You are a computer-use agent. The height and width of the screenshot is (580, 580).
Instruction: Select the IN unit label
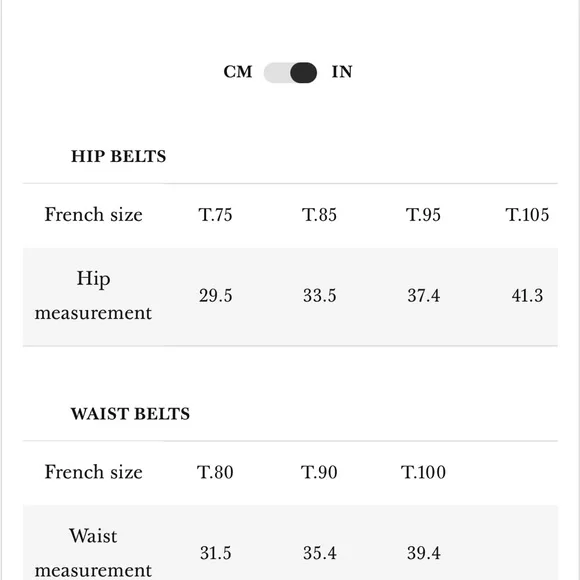[342, 72]
